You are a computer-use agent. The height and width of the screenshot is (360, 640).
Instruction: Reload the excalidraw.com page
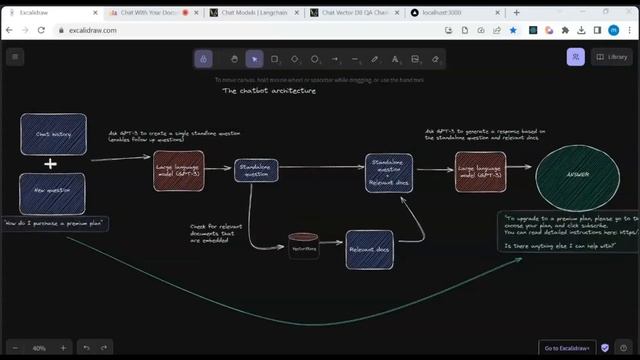(41, 30)
